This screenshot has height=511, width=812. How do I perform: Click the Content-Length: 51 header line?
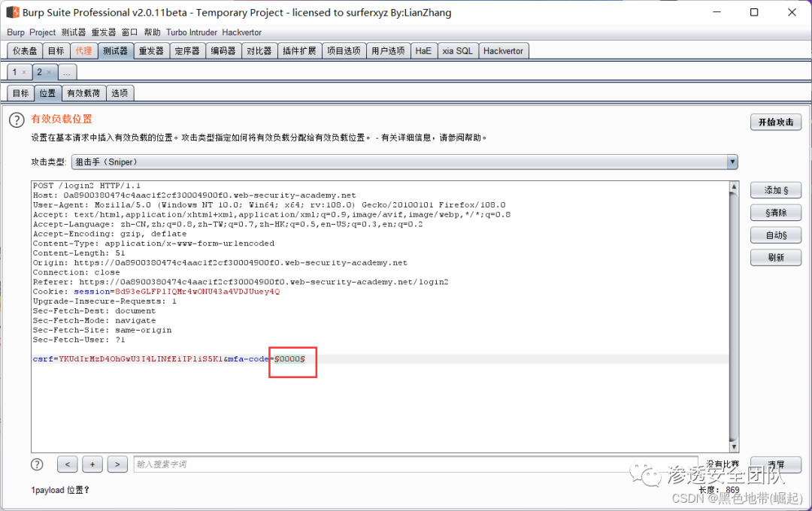(79, 252)
